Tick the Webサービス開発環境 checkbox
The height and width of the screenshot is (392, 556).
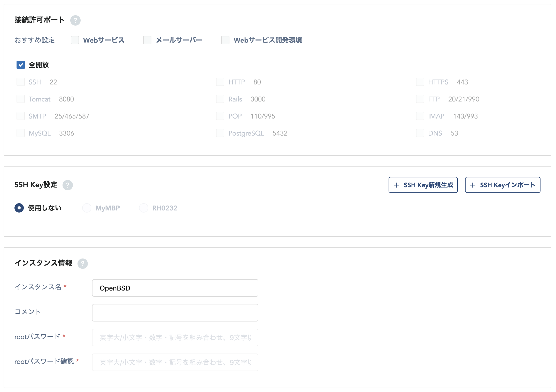[225, 40]
